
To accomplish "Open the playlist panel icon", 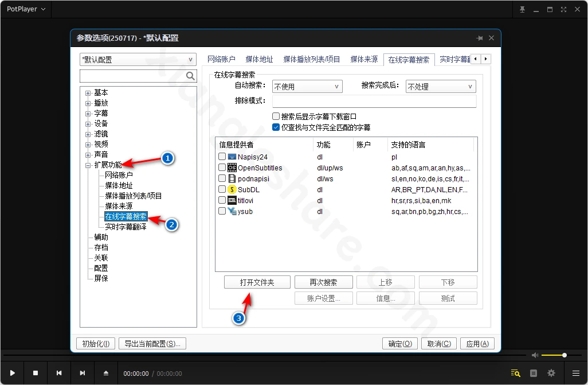I will [533, 373].
